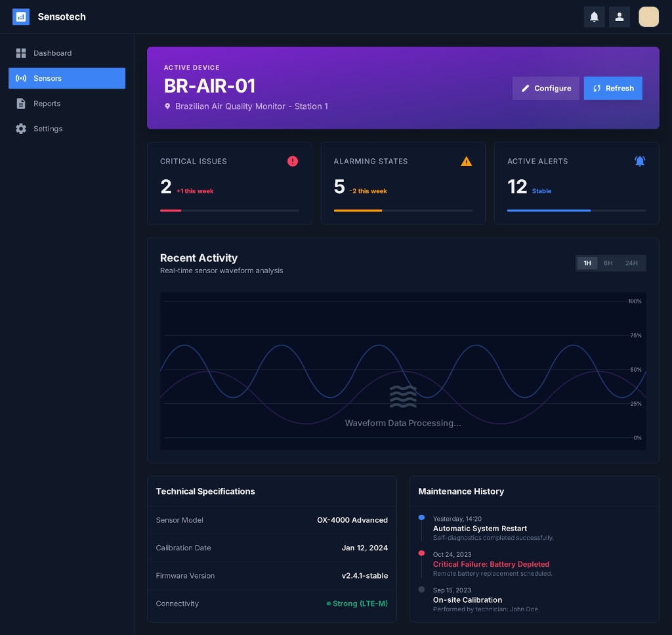
Task: Click red dot for Battery Depleted entry
Action: (x=422, y=553)
